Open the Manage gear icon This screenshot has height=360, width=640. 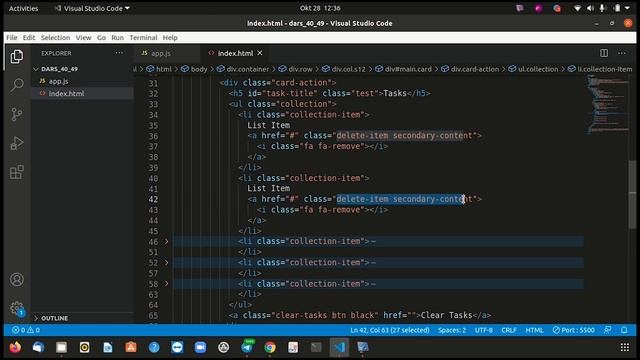(17, 308)
